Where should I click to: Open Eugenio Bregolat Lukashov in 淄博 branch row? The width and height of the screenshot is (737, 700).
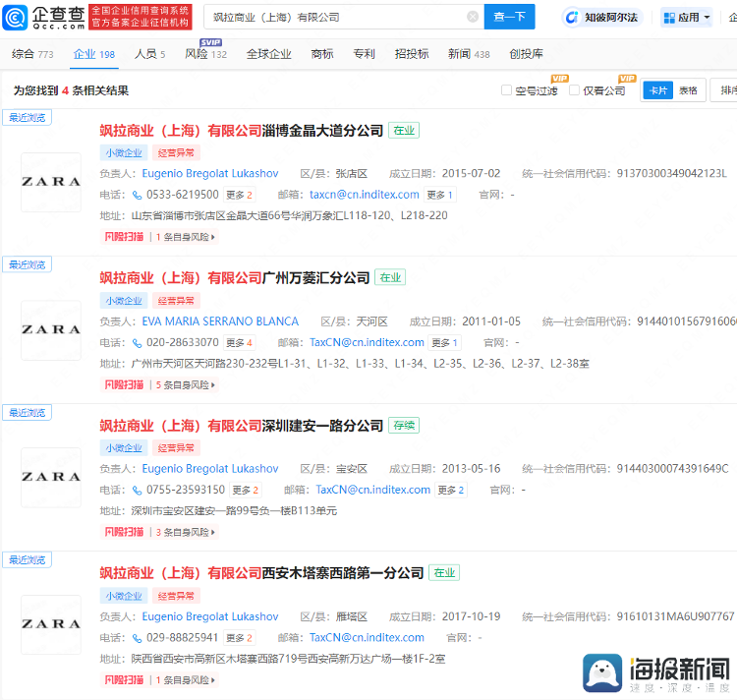click(210, 173)
